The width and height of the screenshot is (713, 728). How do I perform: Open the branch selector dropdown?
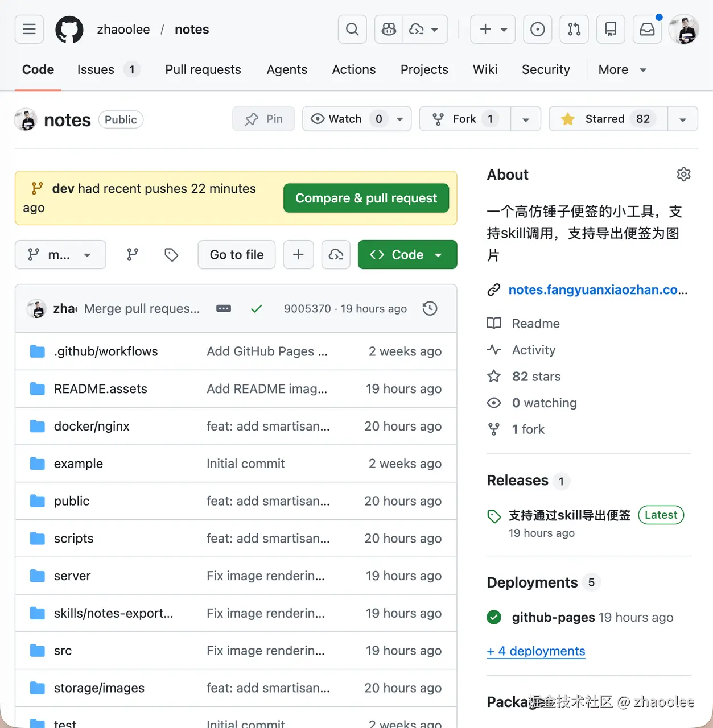[60, 254]
